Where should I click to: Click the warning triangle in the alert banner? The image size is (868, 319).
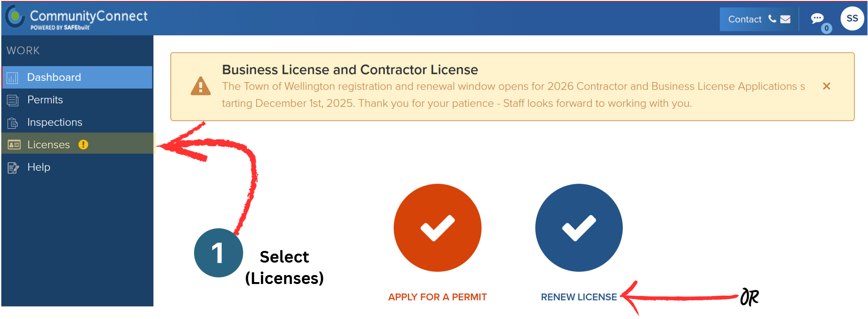pos(200,86)
